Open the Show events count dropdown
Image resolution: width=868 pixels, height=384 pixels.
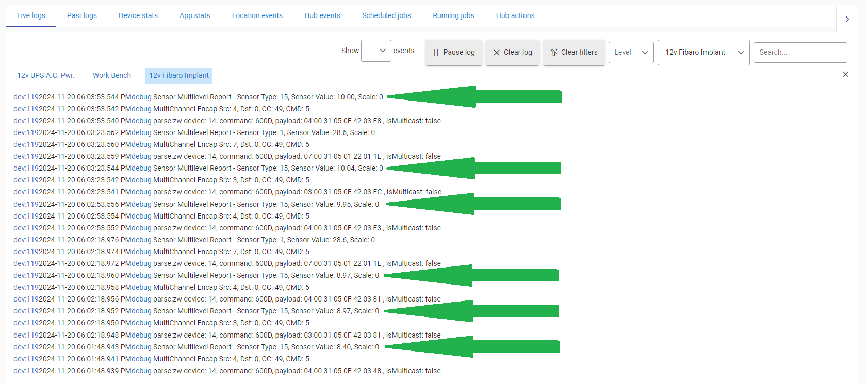click(x=376, y=51)
